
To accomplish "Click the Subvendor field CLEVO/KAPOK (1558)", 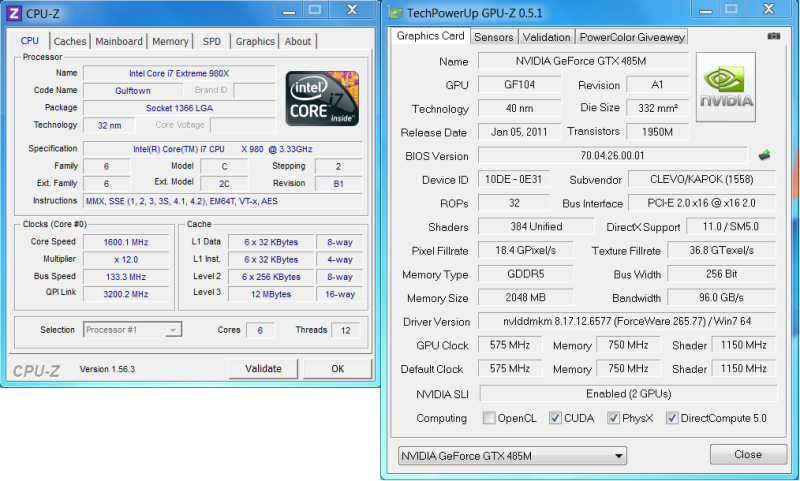I will click(x=702, y=179).
